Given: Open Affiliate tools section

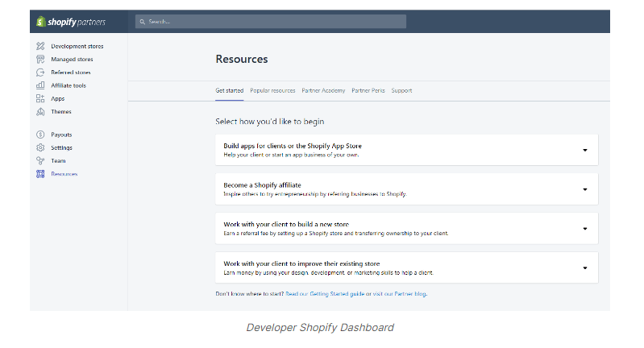Looking at the screenshot, I should tap(69, 85).
